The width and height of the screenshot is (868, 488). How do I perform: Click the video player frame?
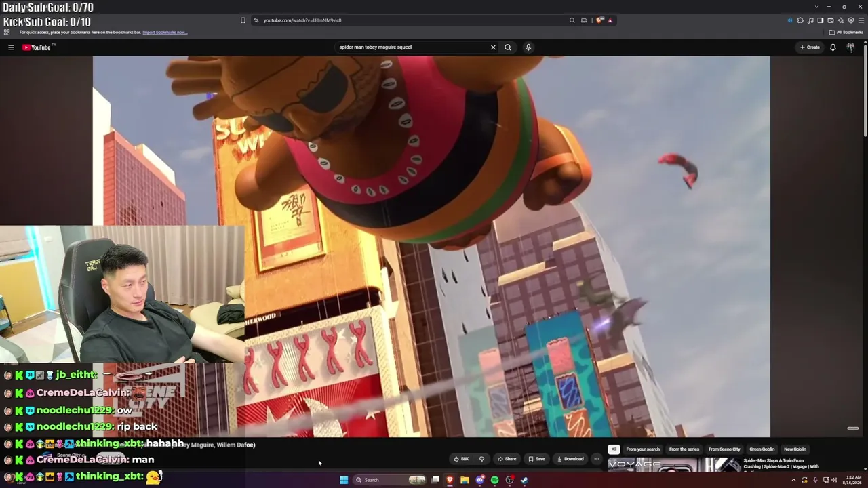pyautogui.click(x=431, y=246)
